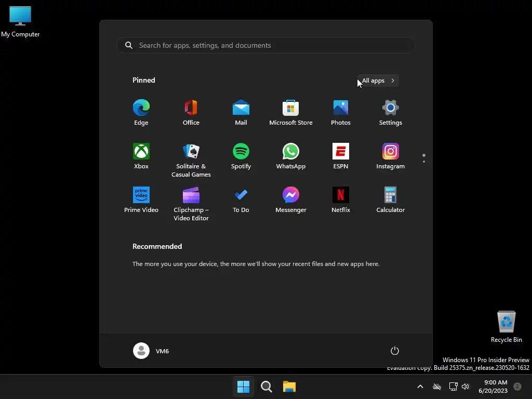Click the volume speaker tray icon
This screenshot has width=532, height=399.
(x=465, y=387)
